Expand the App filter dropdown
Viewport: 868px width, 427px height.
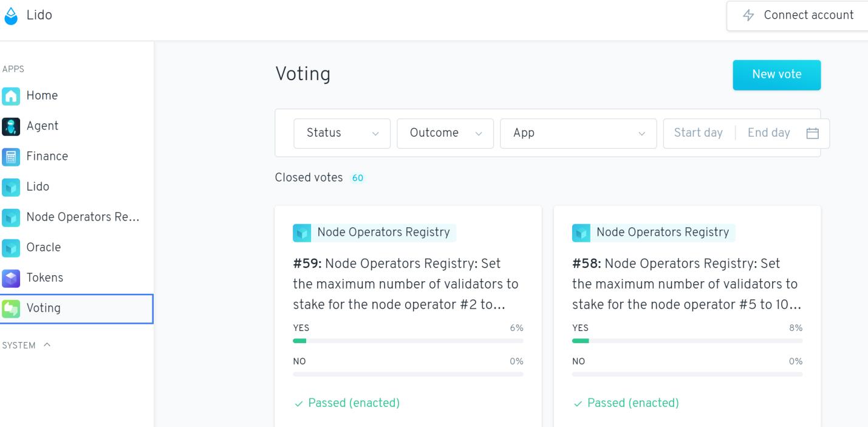[578, 133]
